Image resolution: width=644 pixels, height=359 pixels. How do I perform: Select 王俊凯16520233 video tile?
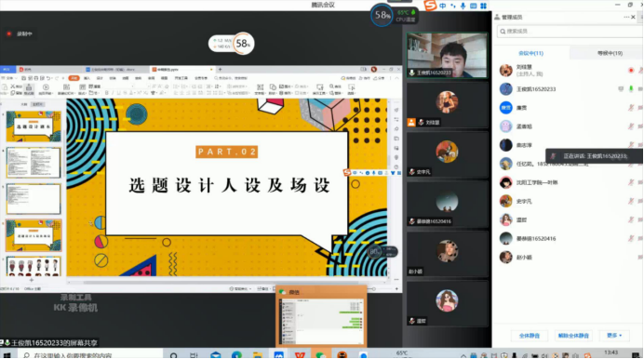[447, 56]
